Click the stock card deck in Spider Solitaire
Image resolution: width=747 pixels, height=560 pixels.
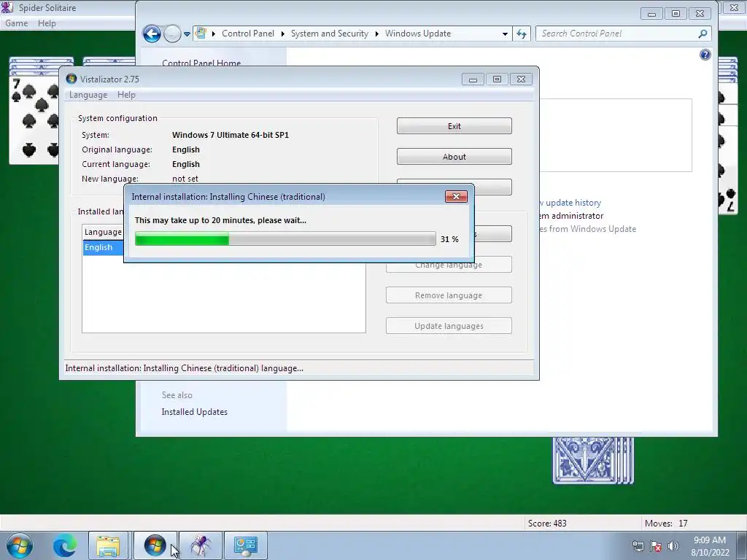coord(593,461)
